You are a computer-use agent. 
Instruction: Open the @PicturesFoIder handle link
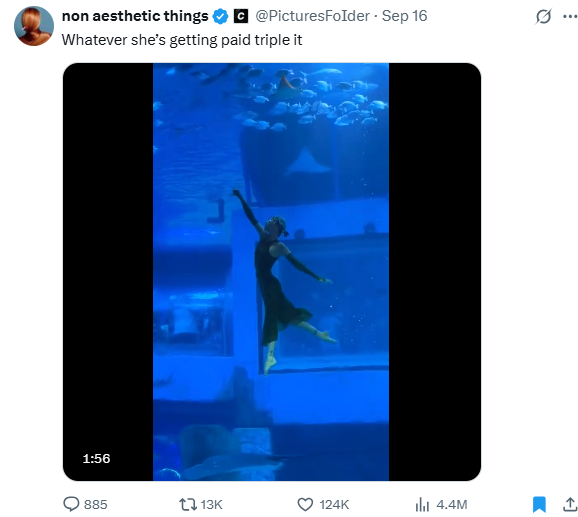(x=312, y=16)
